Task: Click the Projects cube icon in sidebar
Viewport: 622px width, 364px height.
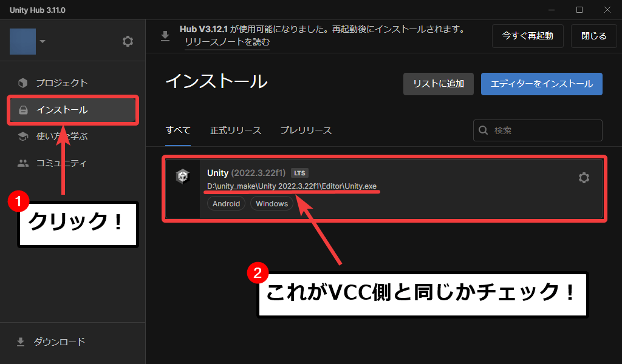Action: point(23,83)
